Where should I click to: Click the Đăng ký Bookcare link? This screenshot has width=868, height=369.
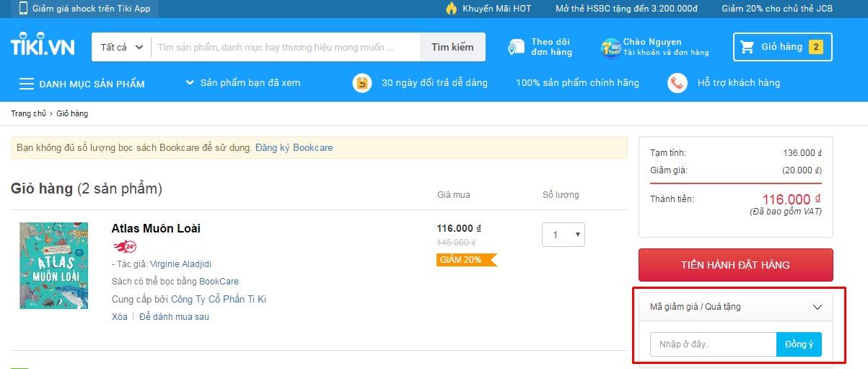[x=294, y=147]
